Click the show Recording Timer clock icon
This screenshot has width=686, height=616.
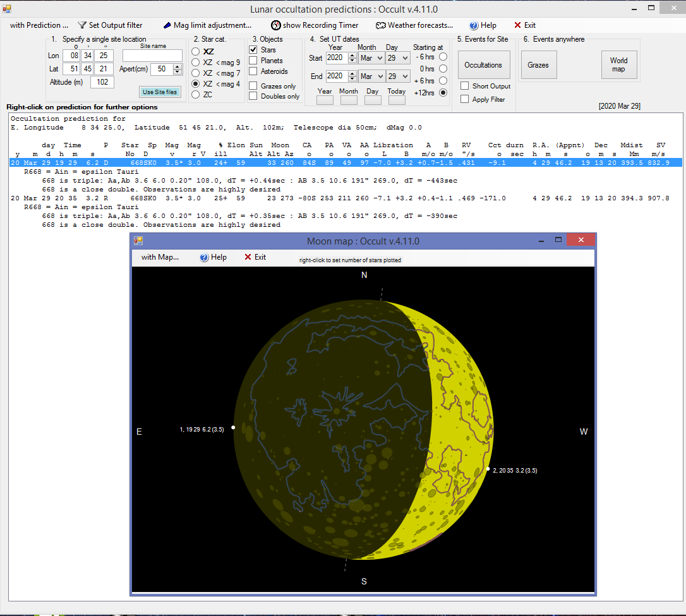click(276, 25)
